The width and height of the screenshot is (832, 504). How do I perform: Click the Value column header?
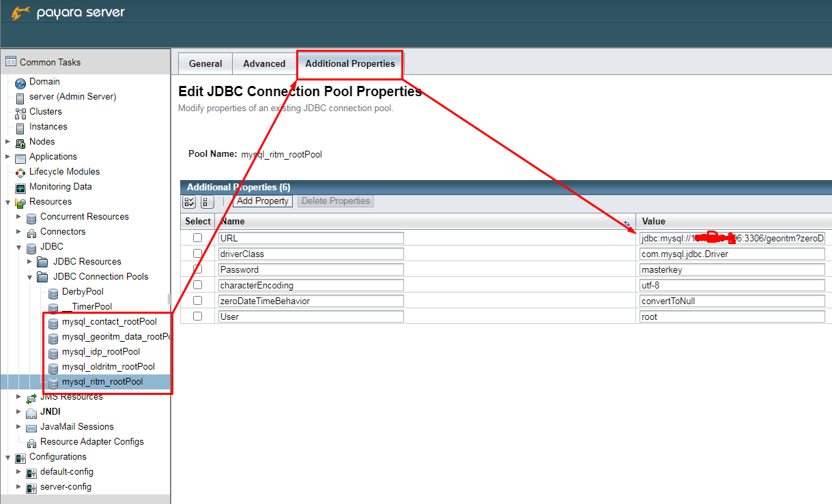coord(734,221)
